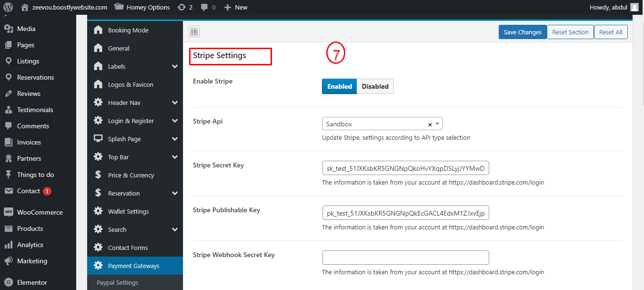Click the Media sidebar icon

[9, 29]
